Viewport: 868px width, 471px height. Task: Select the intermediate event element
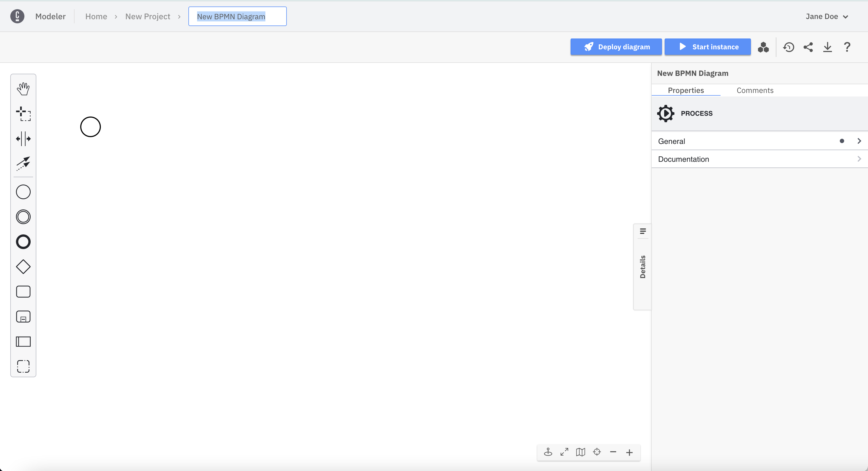(x=23, y=216)
